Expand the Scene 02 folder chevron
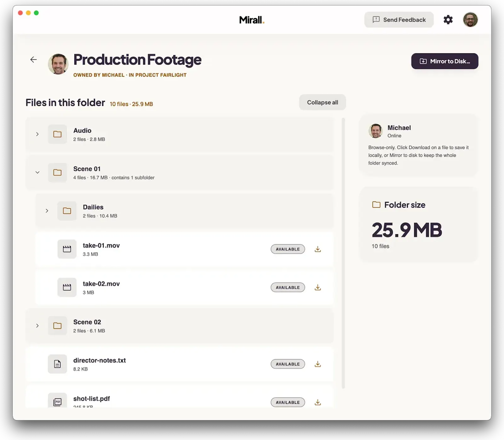This screenshot has width=504, height=440. point(37,326)
